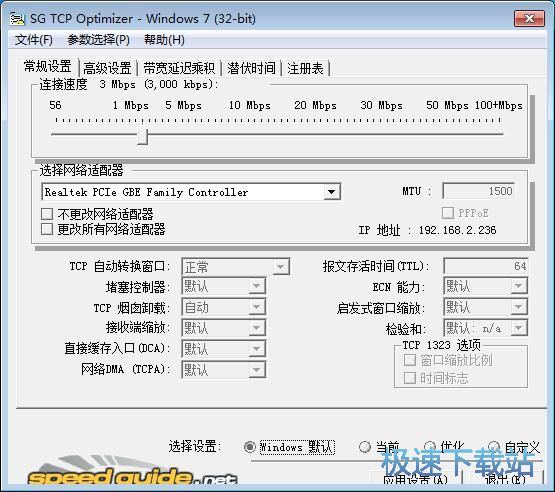Click the MTU input field
Screen dimensions: 555x492
479,191
